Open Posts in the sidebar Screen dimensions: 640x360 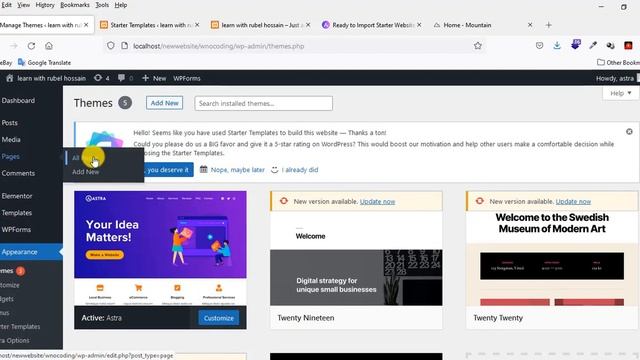[x=9, y=122]
